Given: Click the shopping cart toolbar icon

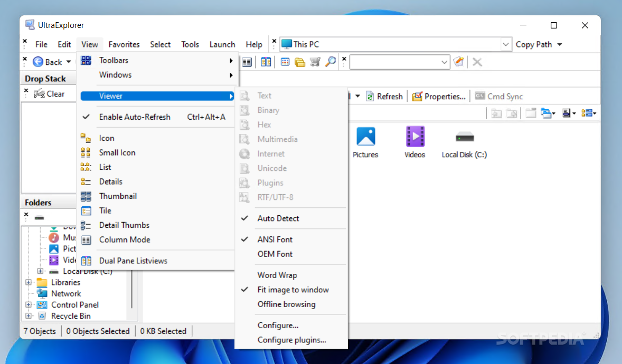Looking at the screenshot, I should tap(315, 62).
